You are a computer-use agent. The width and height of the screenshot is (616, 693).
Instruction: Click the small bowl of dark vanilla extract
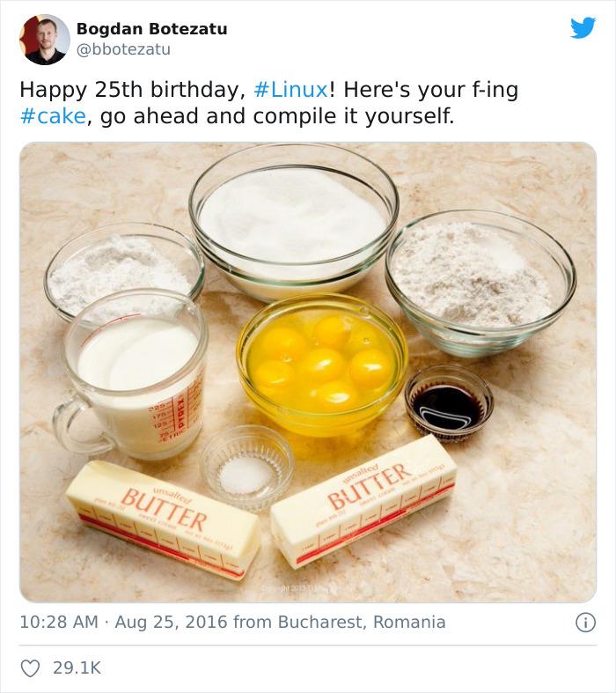tap(449, 403)
